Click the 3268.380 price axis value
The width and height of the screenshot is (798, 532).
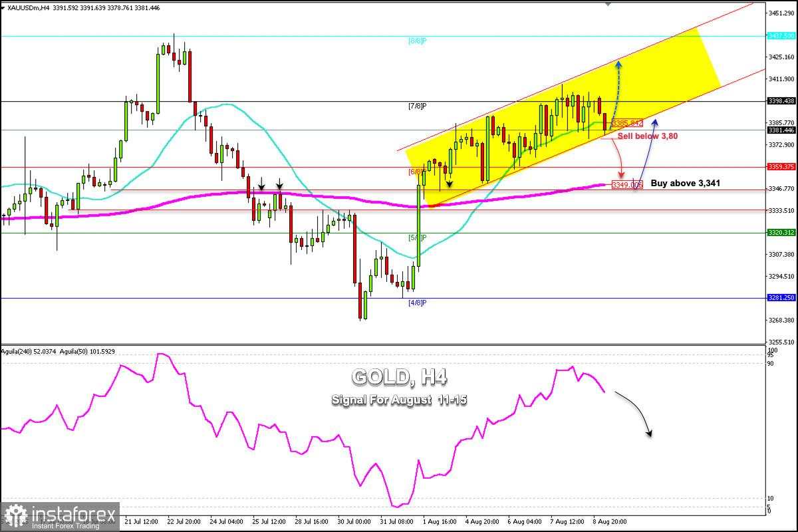781,321
